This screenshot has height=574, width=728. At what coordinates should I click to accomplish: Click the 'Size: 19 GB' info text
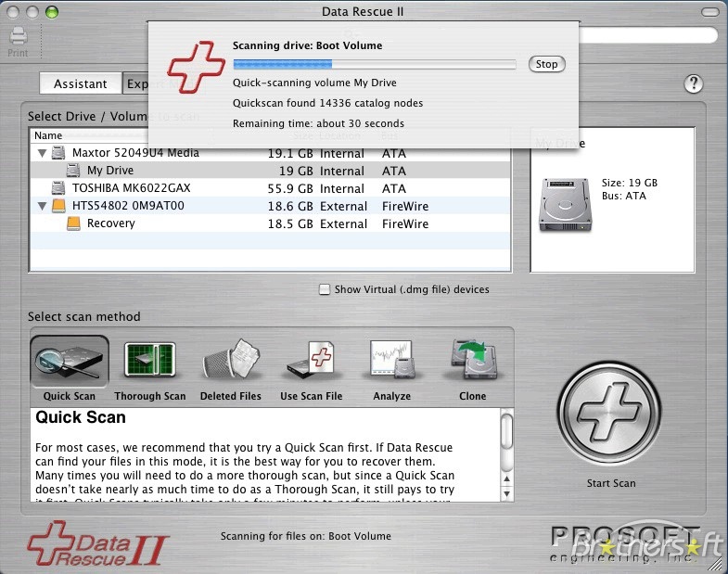(x=629, y=183)
